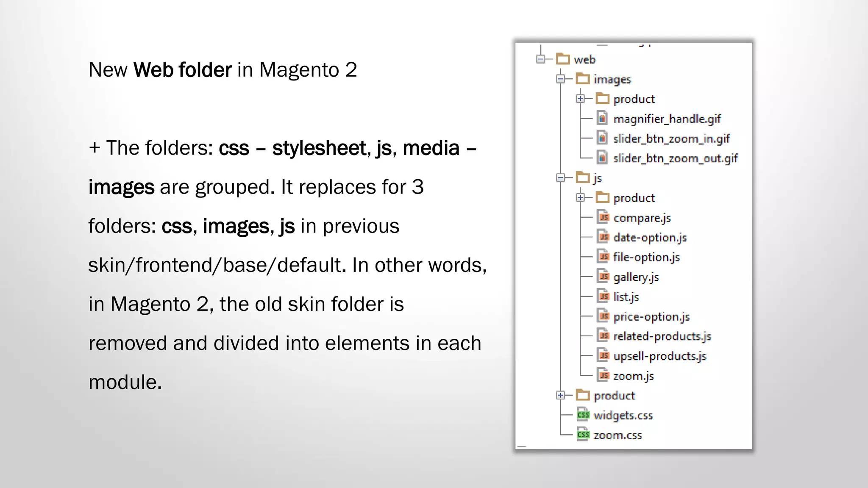Expand the product folder under images
This screenshot has height=488, width=868.
(580, 99)
